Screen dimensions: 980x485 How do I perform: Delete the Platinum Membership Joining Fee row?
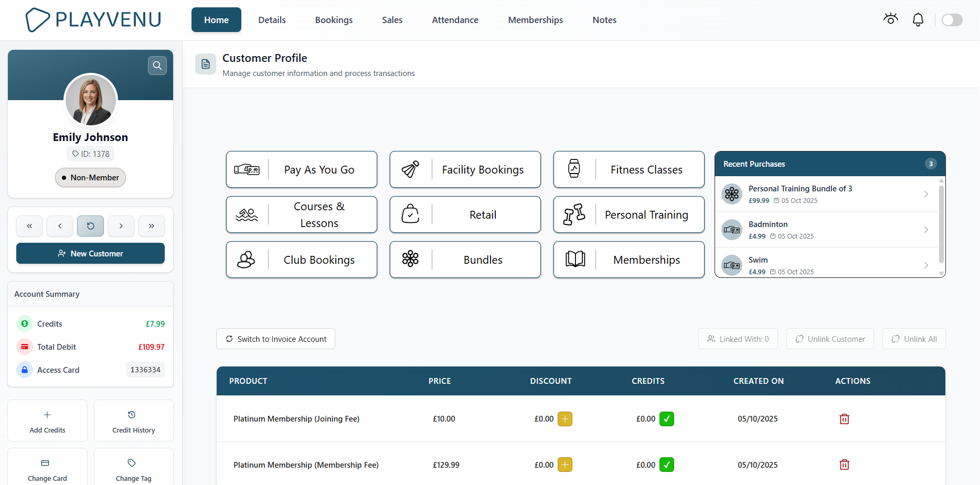(844, 419)
